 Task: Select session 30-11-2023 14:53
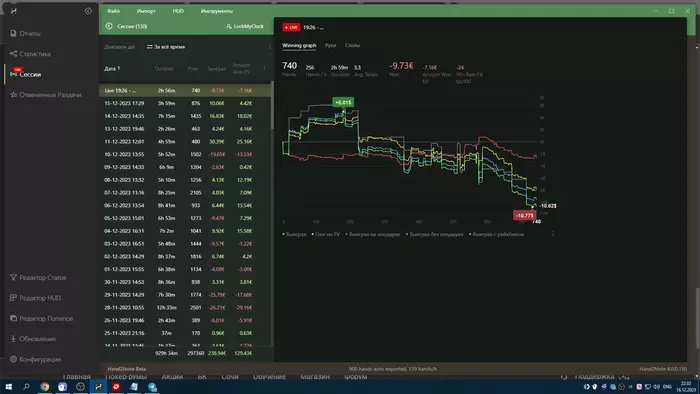(x=185, y=282)
